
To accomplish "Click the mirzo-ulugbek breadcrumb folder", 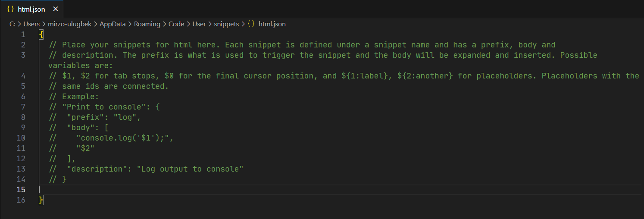I will point(69,24).
